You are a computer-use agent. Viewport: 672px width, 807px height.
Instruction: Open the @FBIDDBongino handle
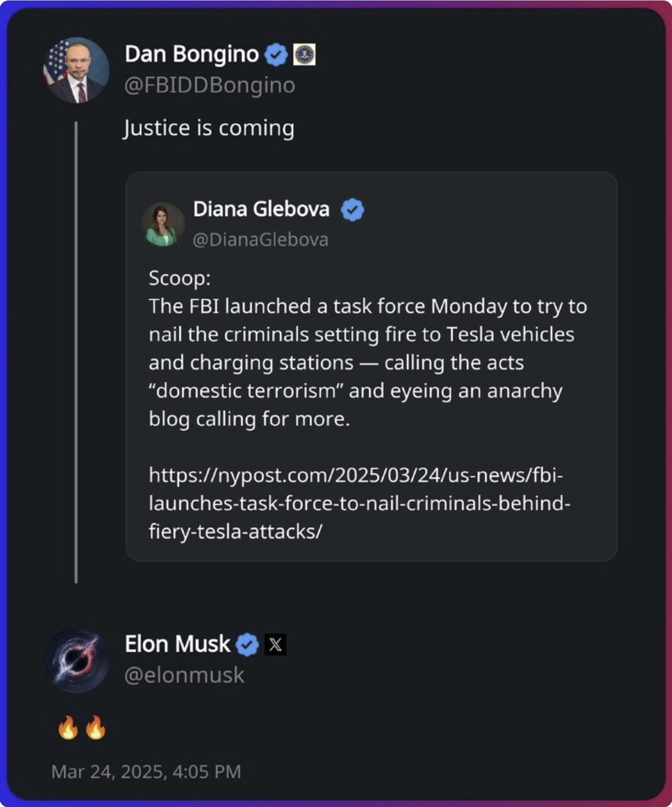coord(210,85)
